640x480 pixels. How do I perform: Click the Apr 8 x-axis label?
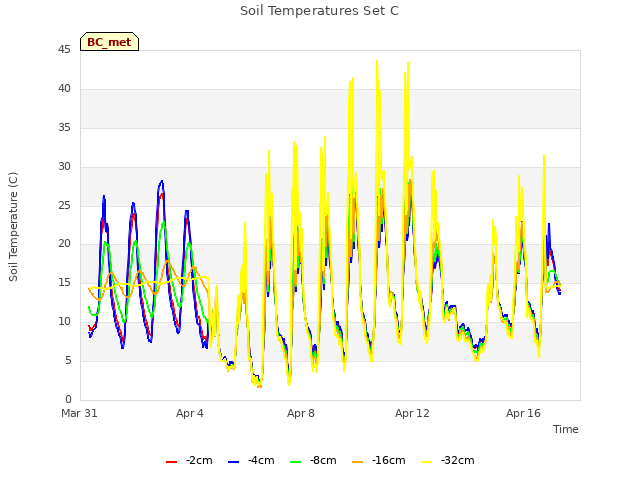[301, 413]
